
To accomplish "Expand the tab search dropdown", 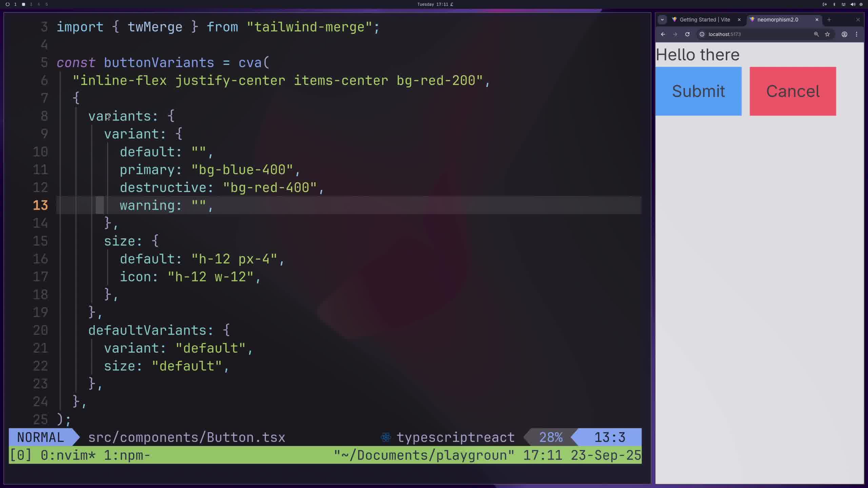I will tap(662, 20).
